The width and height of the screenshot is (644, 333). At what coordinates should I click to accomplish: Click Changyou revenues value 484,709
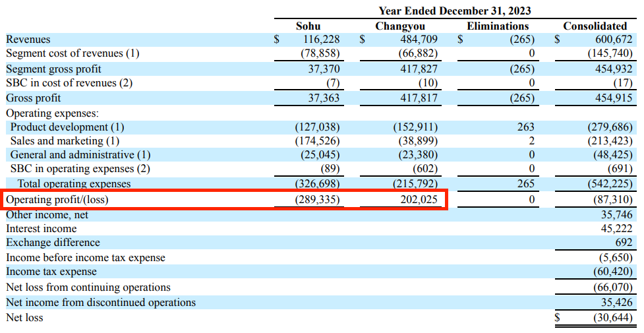click(419, 40)
